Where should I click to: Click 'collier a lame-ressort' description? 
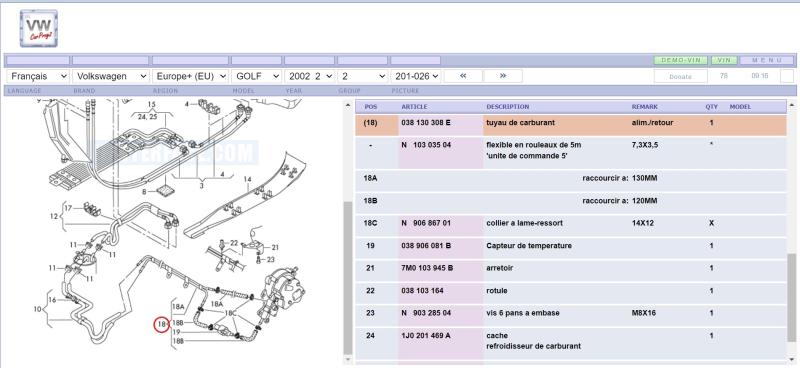(524, 223)
